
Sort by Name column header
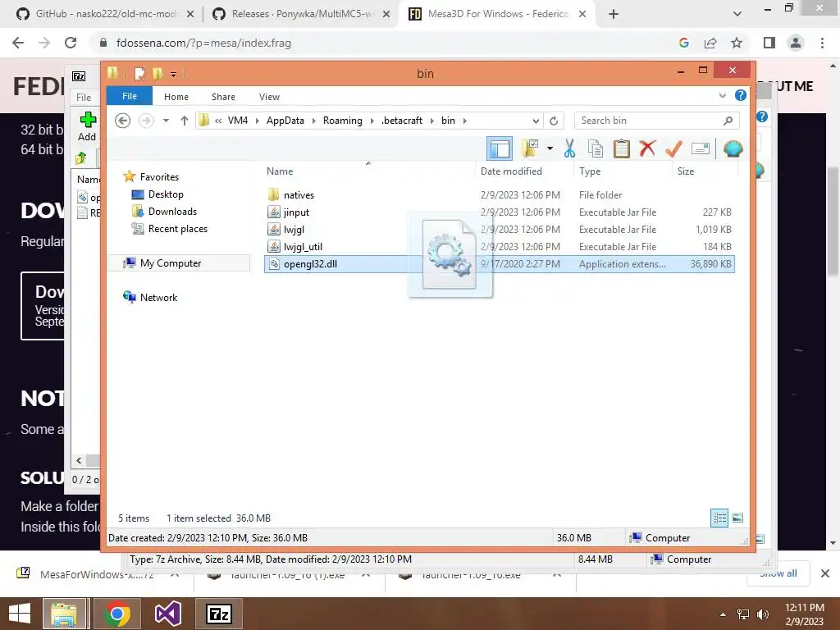click(x=280, y=171)
